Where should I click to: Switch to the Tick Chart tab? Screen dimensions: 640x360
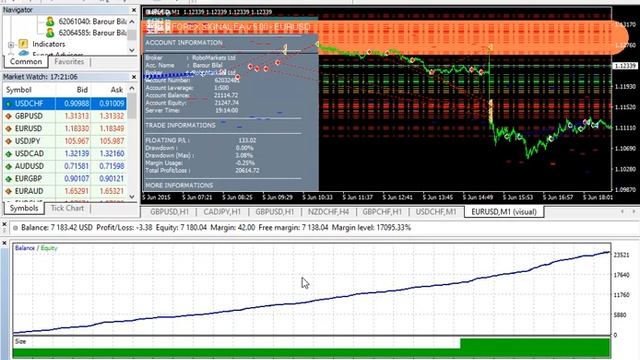pos(67,208)
